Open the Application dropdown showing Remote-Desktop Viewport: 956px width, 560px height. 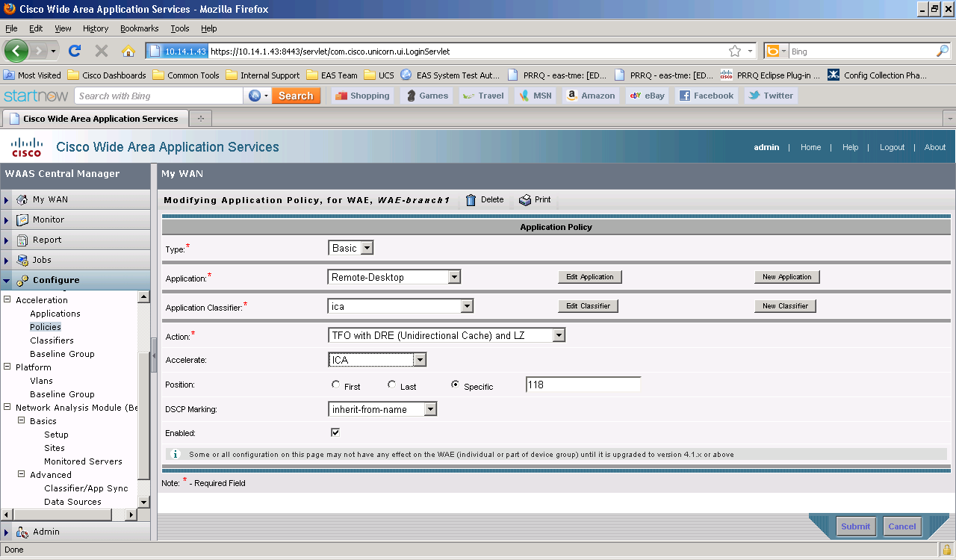394,277
